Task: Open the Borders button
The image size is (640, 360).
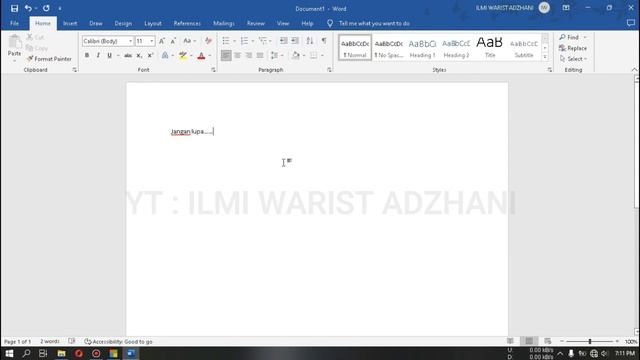Action: [313, 55]
